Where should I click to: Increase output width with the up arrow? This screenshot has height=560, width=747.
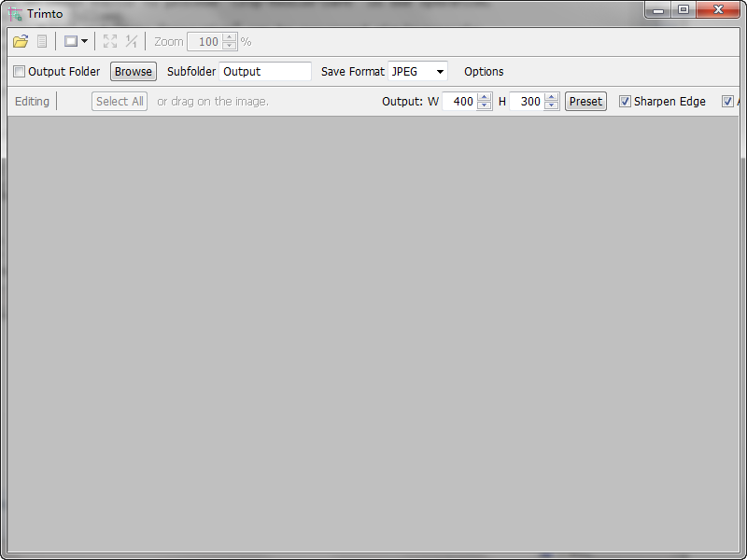tap(484, 97)
